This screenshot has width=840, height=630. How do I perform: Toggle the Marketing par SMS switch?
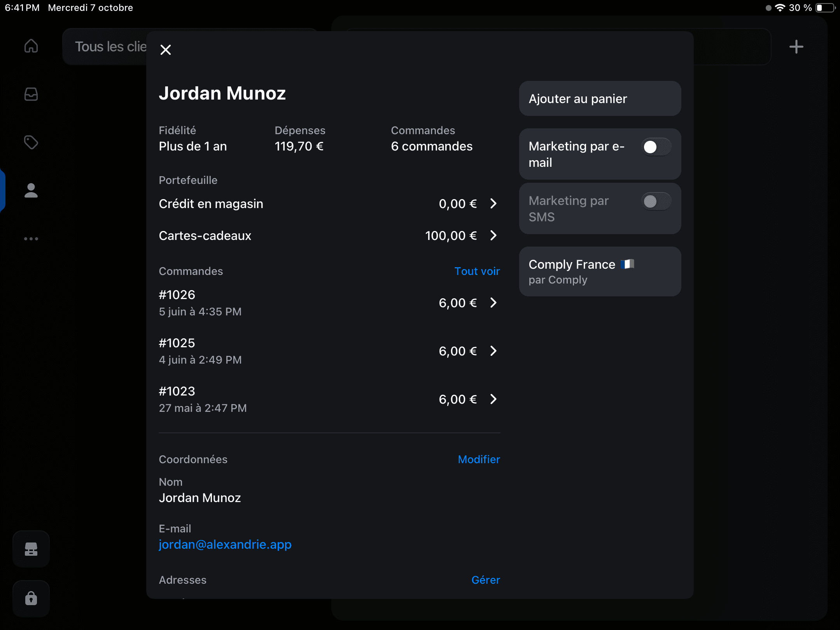(656, 201)
